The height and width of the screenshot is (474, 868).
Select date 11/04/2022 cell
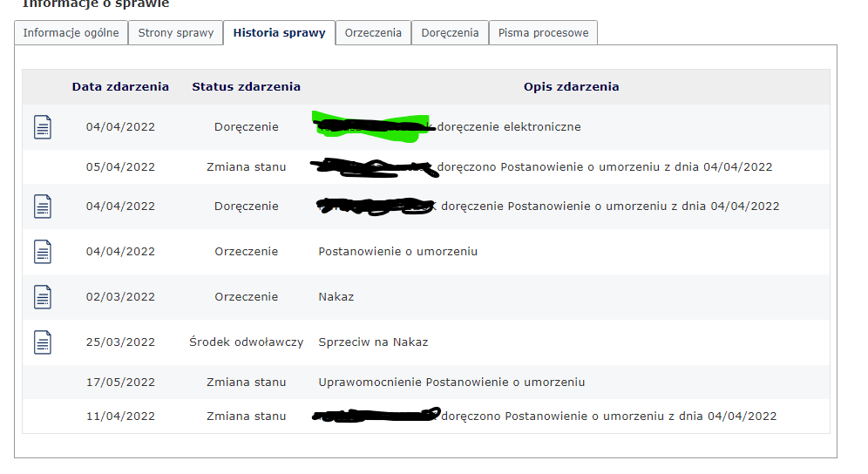click(120, 416)
